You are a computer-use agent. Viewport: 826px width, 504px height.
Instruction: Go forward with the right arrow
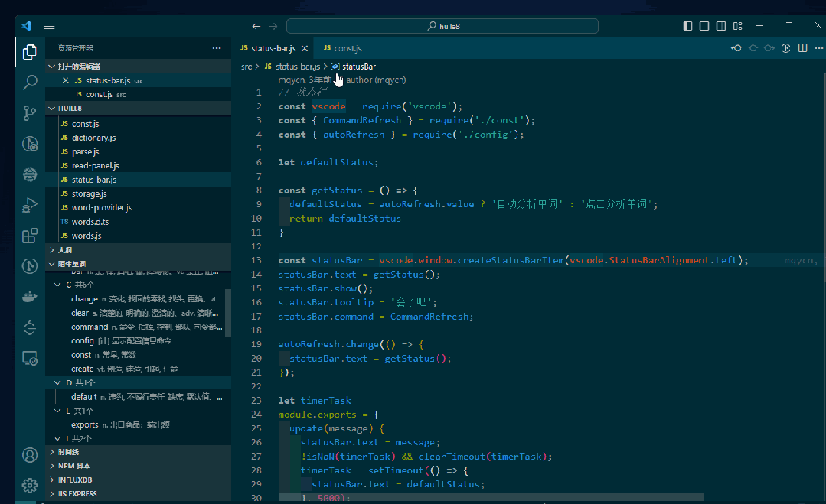(x=273, y=26)
